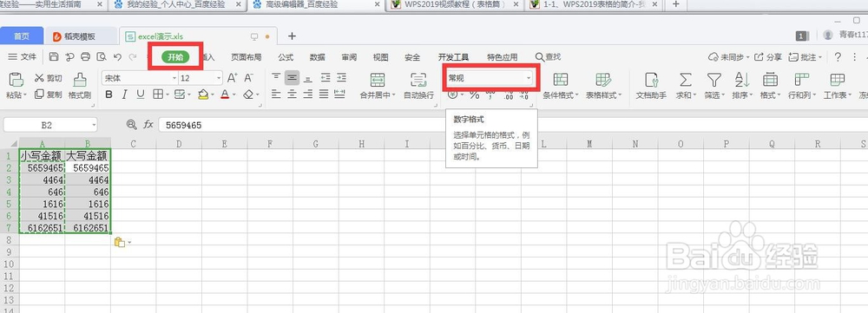Screen dimensions: 868x313
Task: Toggle Italic formatting
Action: coord(124,95)
